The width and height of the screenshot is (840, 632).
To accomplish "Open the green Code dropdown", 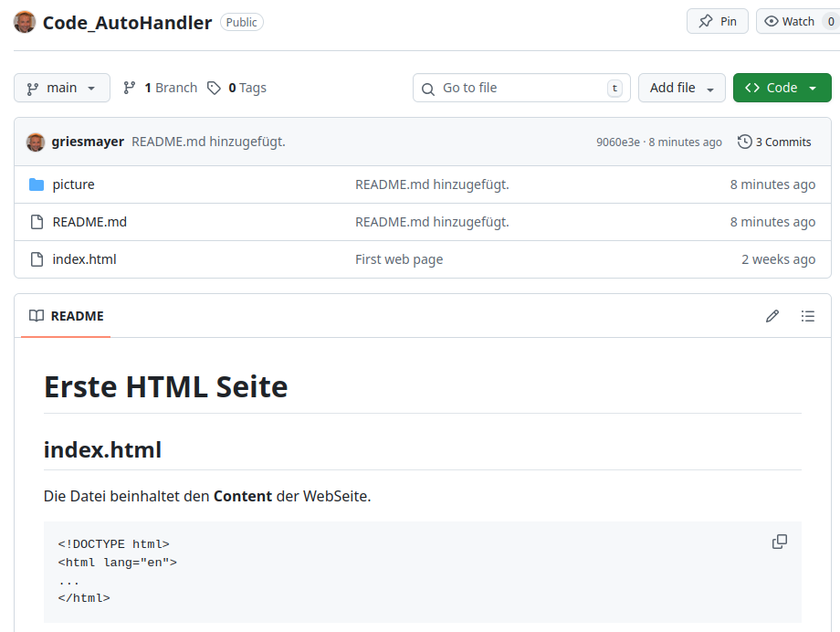I will pyautogui.click(x=782, y=88).
